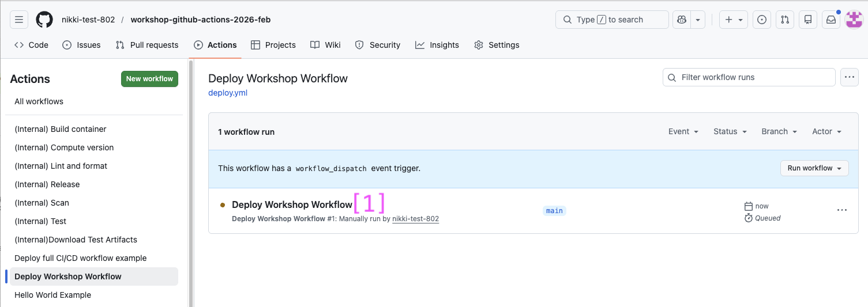This screenshot has height=307, width=868.
Task: Expand the Status filter dropdown
Action: 730,131
